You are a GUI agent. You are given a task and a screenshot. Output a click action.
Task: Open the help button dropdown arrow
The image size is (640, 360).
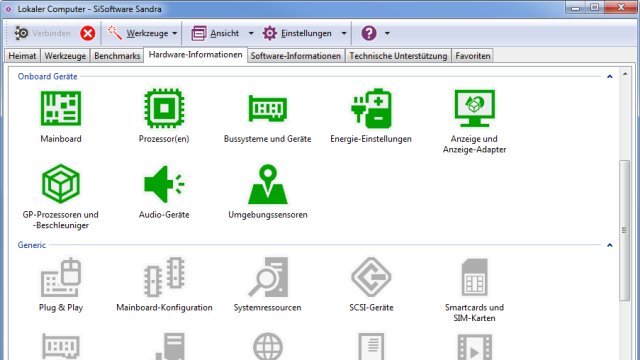(387, 33)
